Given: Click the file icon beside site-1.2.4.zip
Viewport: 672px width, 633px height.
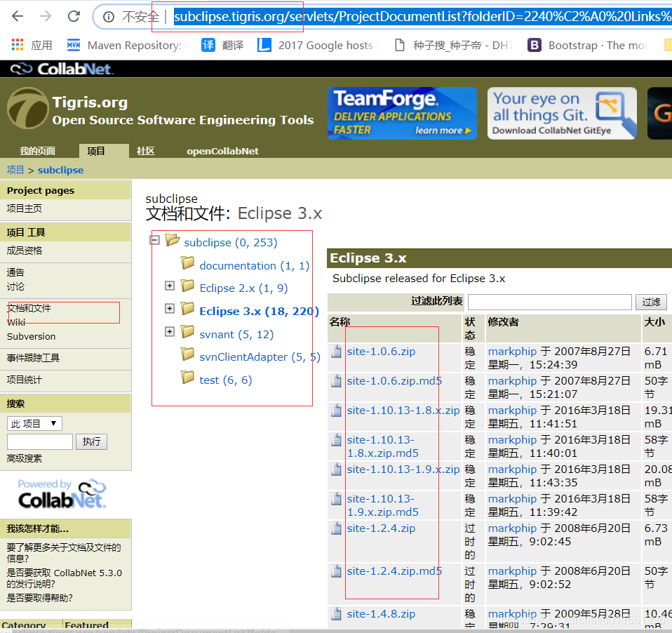Looking at the screenshot, I should tap(337, 528).
